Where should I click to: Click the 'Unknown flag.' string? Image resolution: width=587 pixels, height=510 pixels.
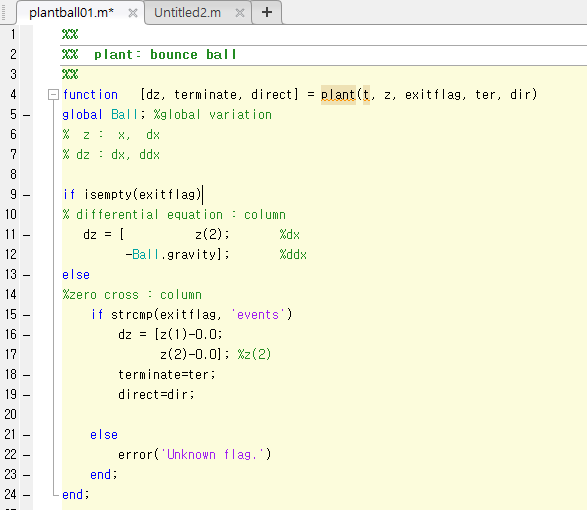click(212, 455)
